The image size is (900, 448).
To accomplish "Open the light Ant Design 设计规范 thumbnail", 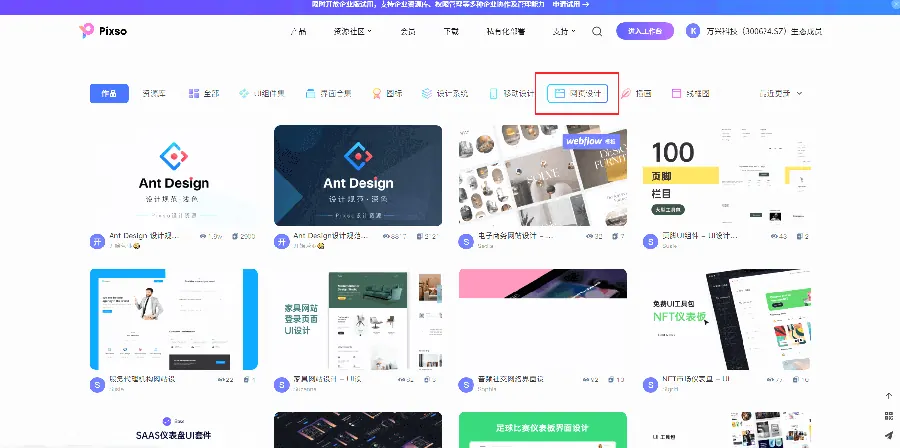I will coord(174,176).
